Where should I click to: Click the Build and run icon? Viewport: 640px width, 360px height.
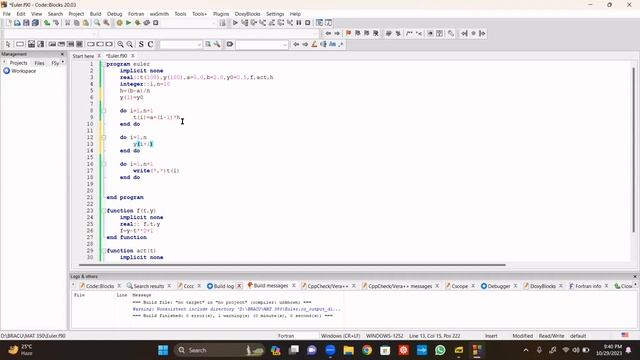138,23
